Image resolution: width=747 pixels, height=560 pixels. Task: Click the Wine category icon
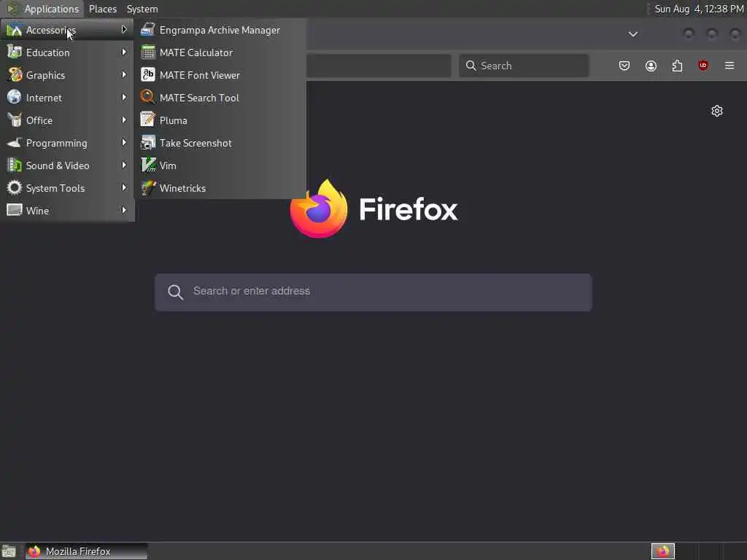(15, 210)
